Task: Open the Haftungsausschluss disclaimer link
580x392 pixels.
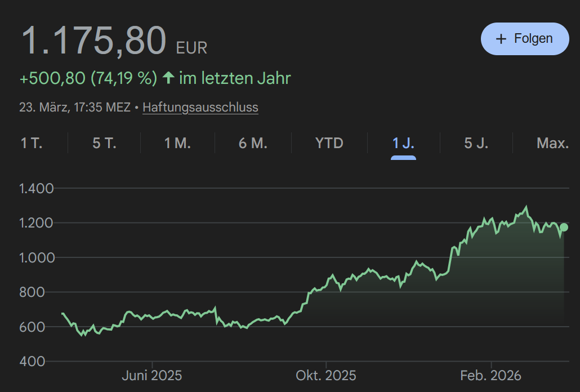Action: point(200,107)
